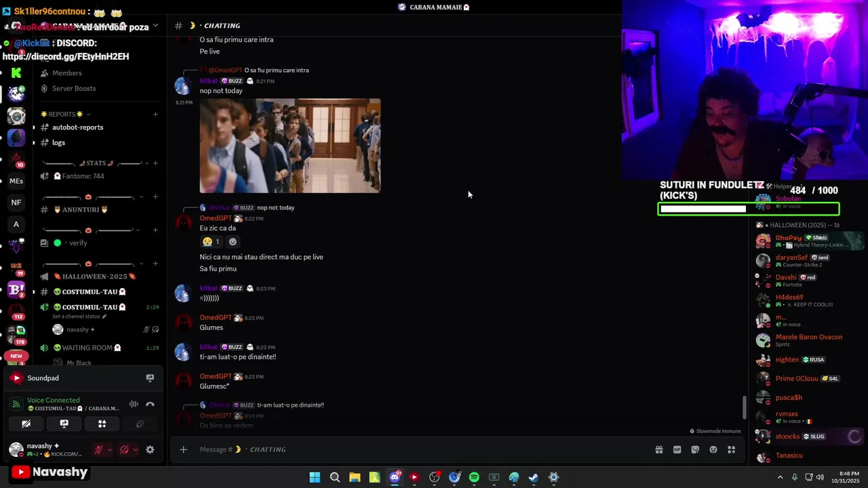Open Spotify from the taskbar
Image resolution: width=868 pixels, height=488 pixels.
(x=474, y=477)
